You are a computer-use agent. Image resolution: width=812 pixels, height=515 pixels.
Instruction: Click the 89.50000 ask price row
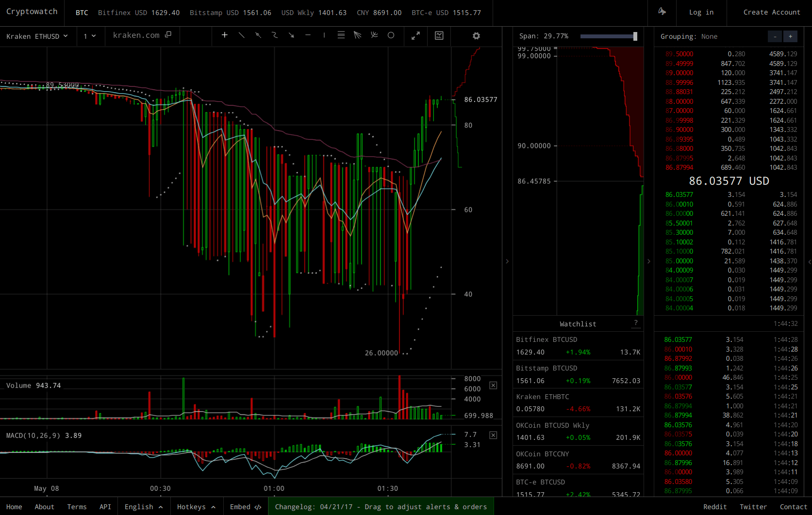(x=730, y=54)
